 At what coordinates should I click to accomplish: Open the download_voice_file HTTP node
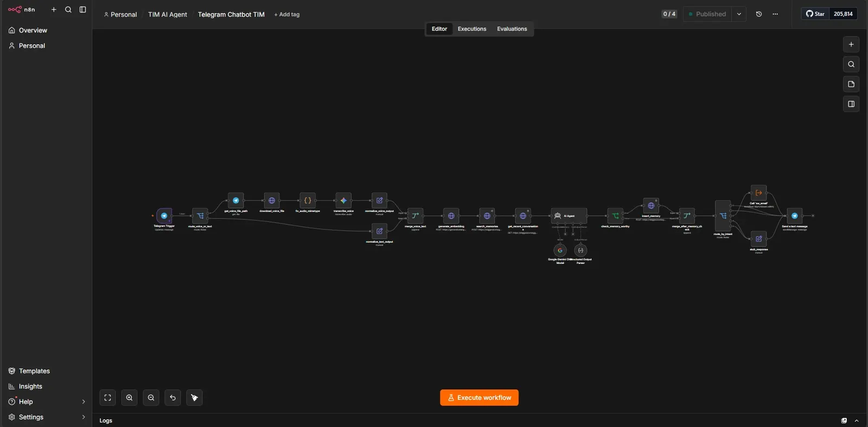272,200
